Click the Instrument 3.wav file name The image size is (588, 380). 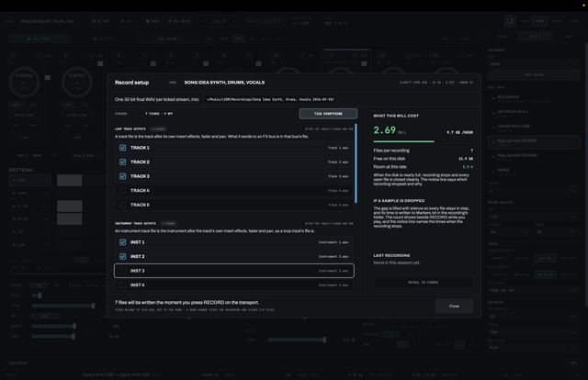pos(334,271)
